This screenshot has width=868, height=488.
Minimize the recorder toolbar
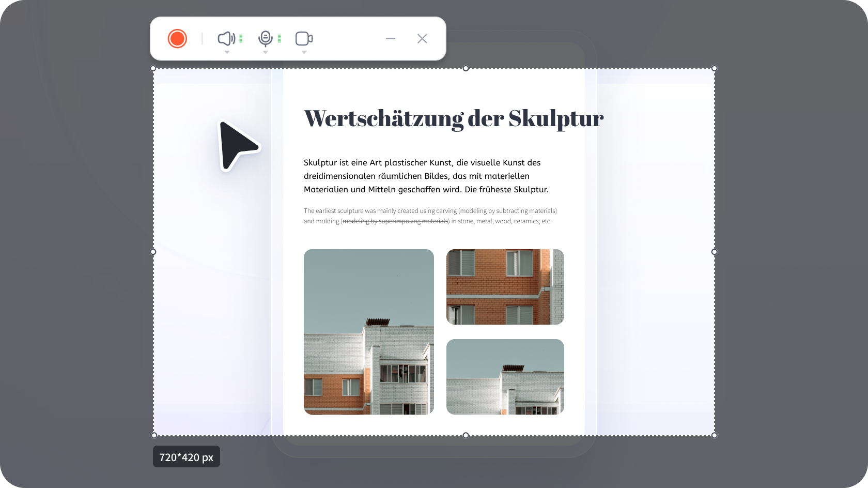[x=391, y=39]
